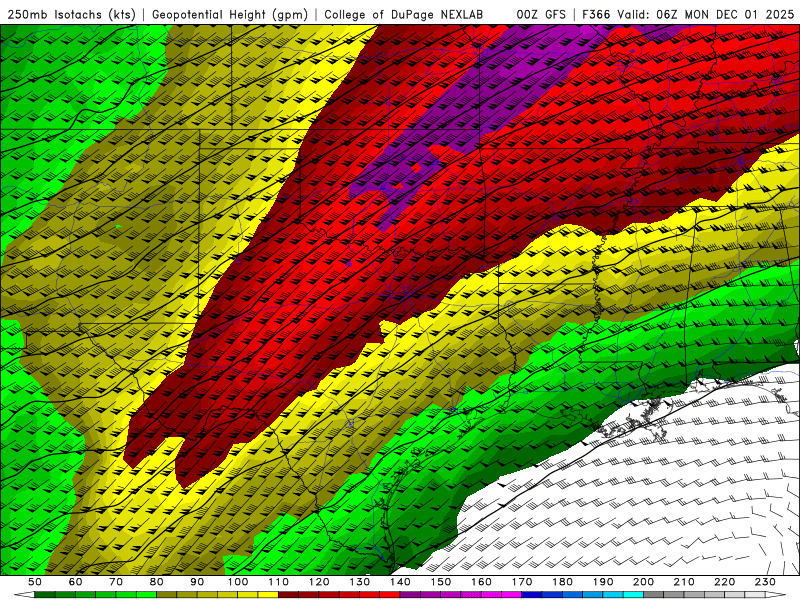Select the 160 label on the color scale
The image size is (800, 600).
pos(481,582)
